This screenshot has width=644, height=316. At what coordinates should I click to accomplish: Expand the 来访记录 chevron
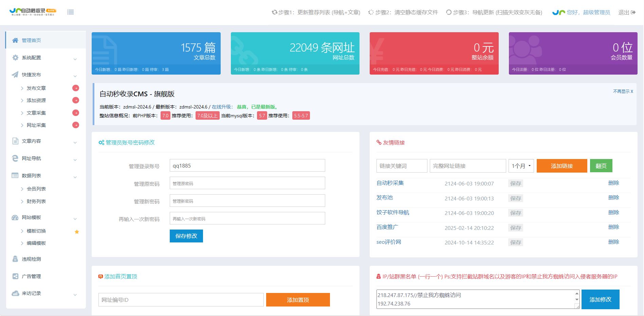coord(75,295)
